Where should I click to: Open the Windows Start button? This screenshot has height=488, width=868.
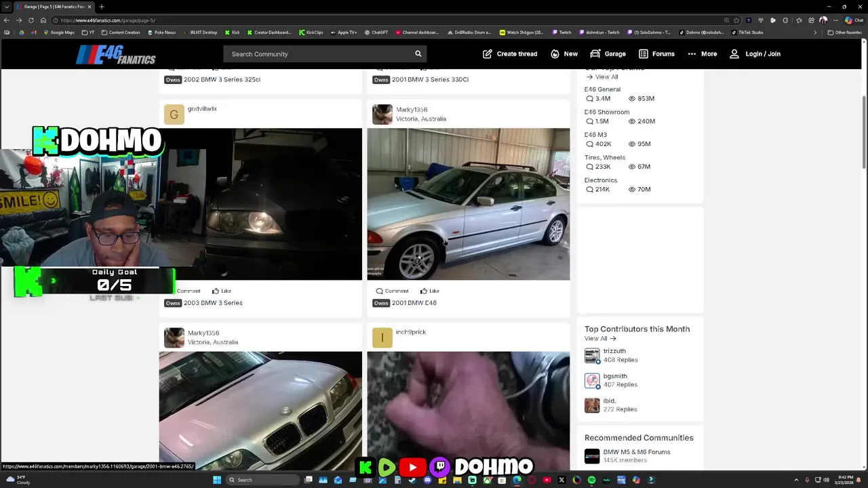pos(217,480)
